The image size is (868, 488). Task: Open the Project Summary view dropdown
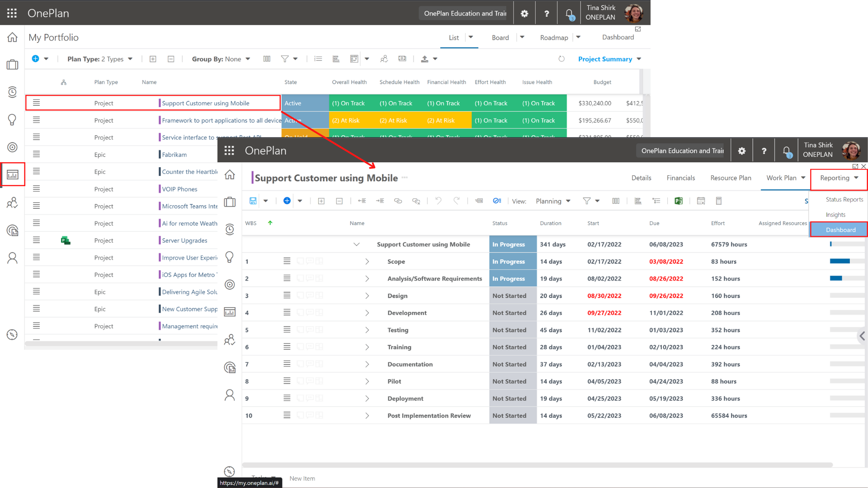(x=609, y=59)
